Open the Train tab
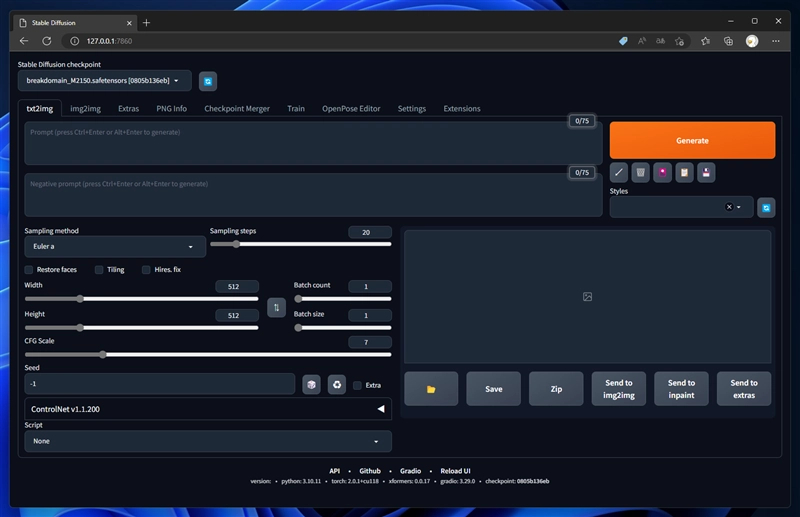The width and height of the screenshot is (800, 517). (x=296, y=109)
